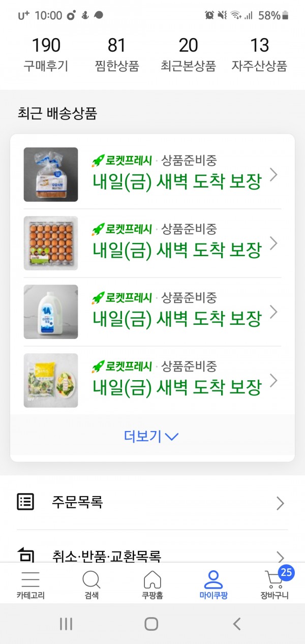Open 주문목록 order list row
This screenshot has height=644, width=305.
[152, 503]
